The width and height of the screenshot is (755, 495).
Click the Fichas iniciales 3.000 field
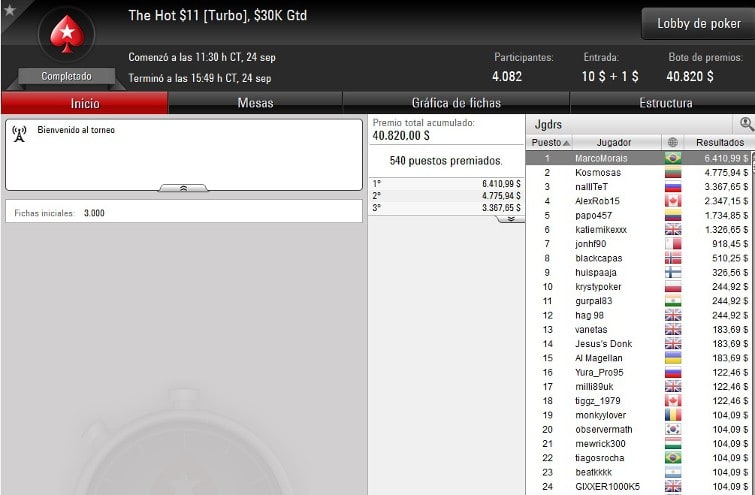click(x=183, y=211)
